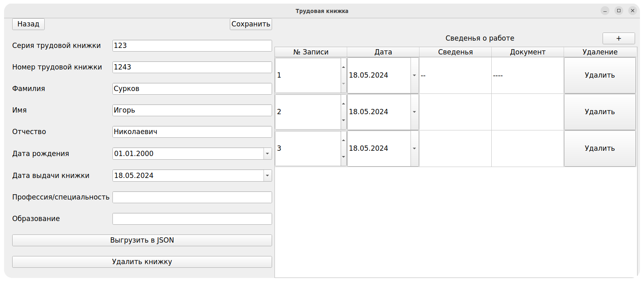
Task: Decrease the record number in row 3
Action: pyautogui.click(x=344, y=157)
